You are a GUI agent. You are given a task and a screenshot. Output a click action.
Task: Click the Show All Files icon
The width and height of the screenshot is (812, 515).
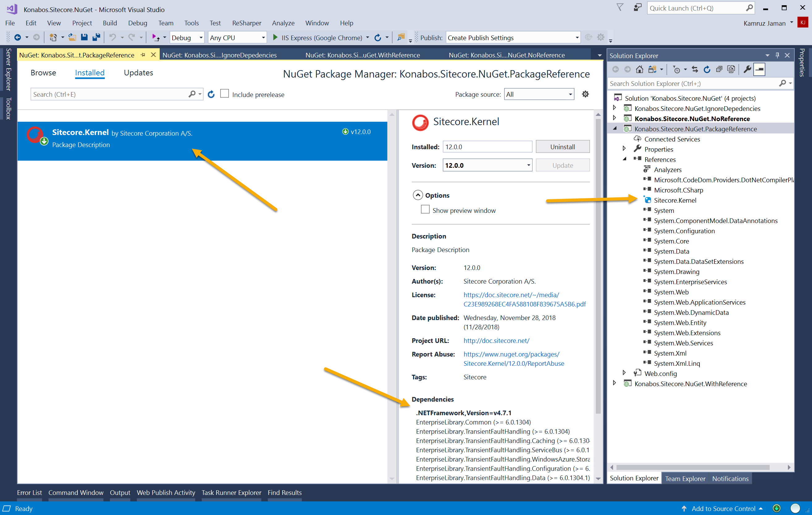[x=731, y=70]
